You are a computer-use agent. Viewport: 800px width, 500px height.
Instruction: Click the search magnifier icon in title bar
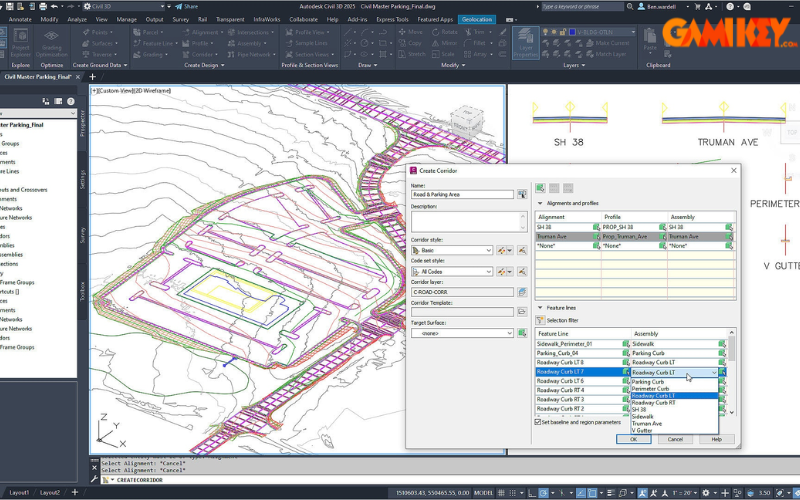pyautogui.click(x=630, y=7)
